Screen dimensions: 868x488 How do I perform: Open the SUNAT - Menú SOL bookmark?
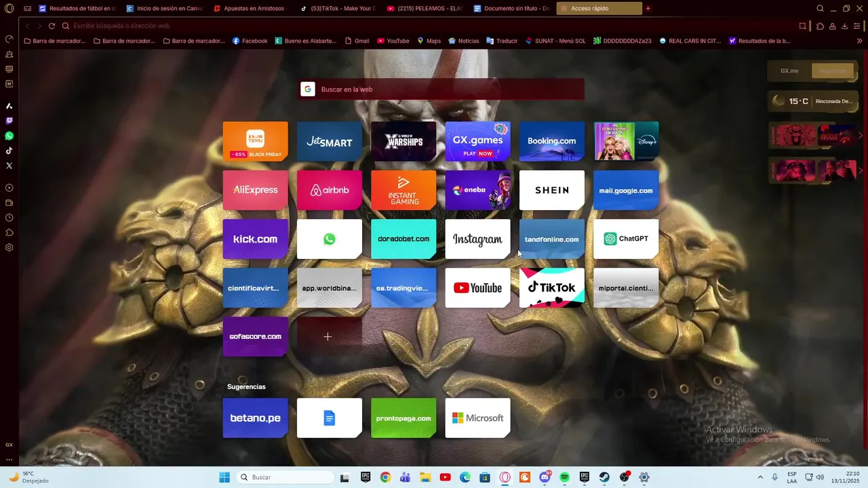(555, 41)
